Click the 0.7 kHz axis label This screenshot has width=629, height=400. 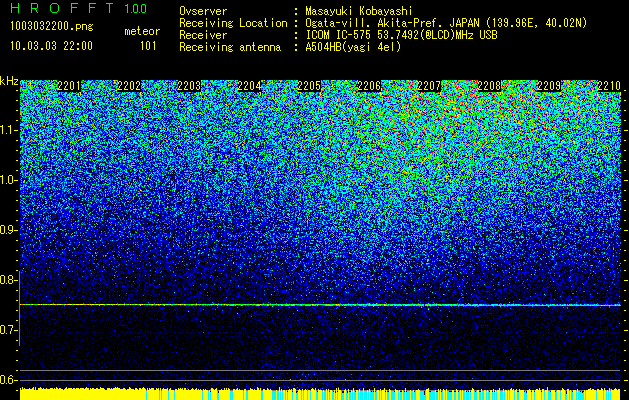[8, 330]
